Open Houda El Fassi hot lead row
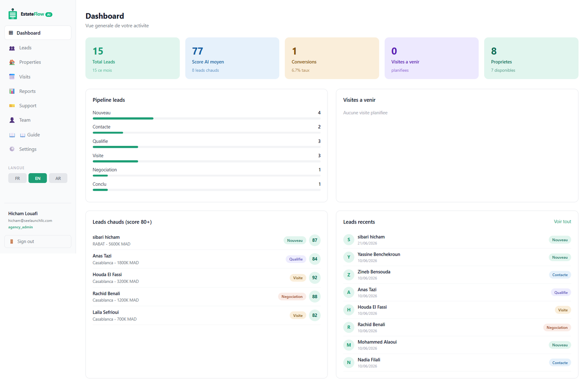This screenshot has height=388, width=588. tap(207, 278)
